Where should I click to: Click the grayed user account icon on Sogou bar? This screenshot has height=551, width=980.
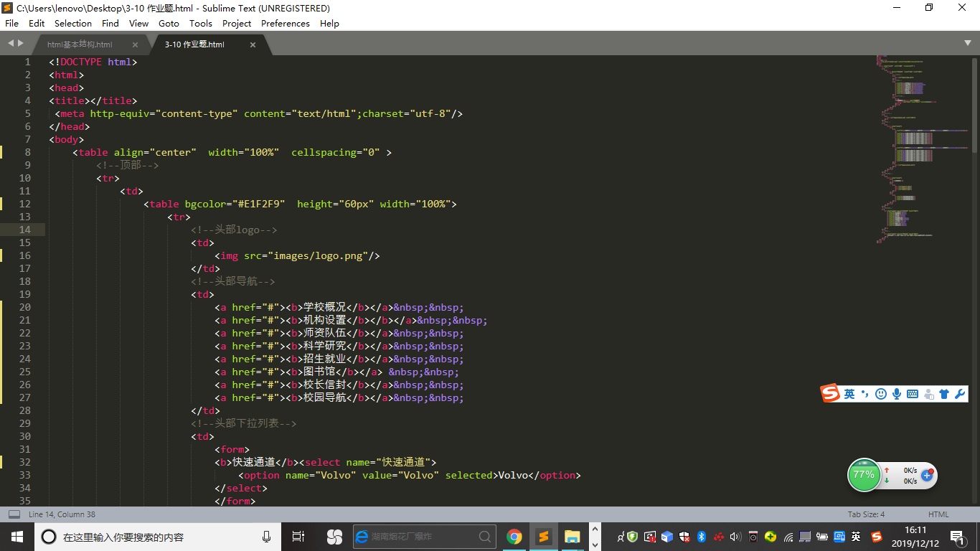(x=929, y=394)
